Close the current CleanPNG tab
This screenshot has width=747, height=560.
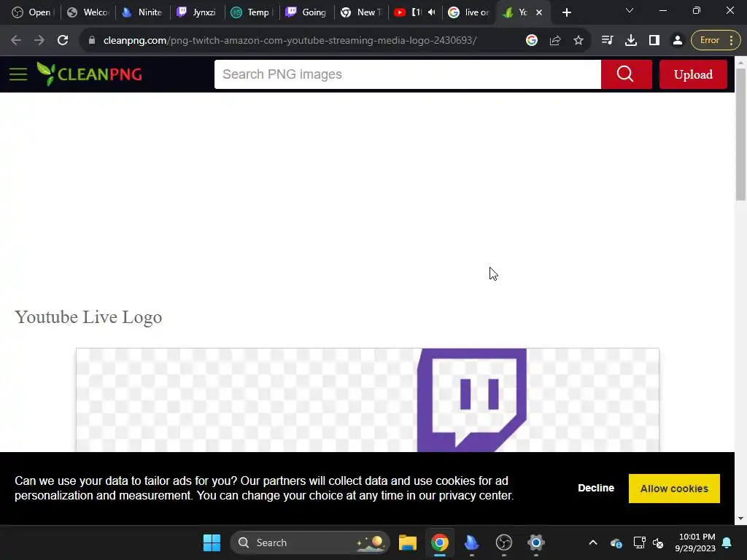(539, 12)
